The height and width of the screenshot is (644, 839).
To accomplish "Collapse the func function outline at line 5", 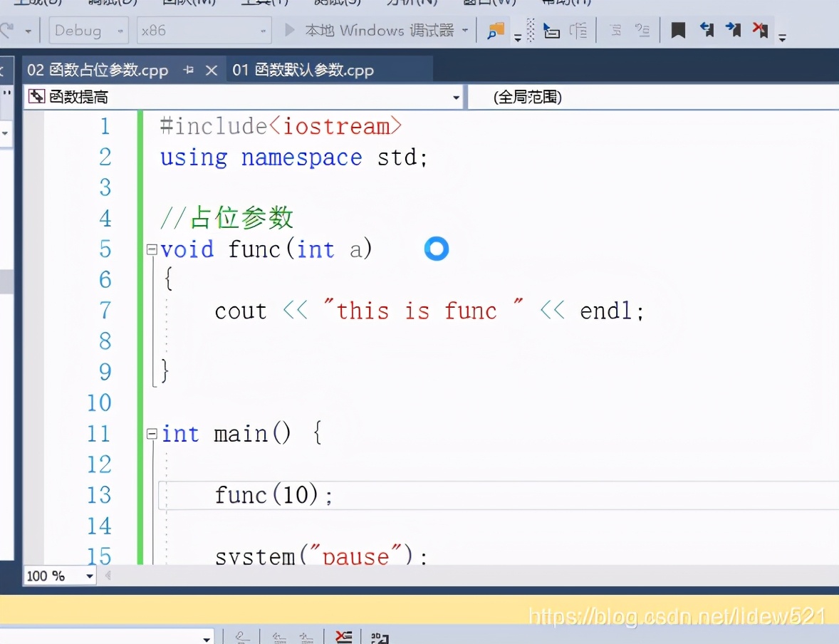I will click(151, 249).
